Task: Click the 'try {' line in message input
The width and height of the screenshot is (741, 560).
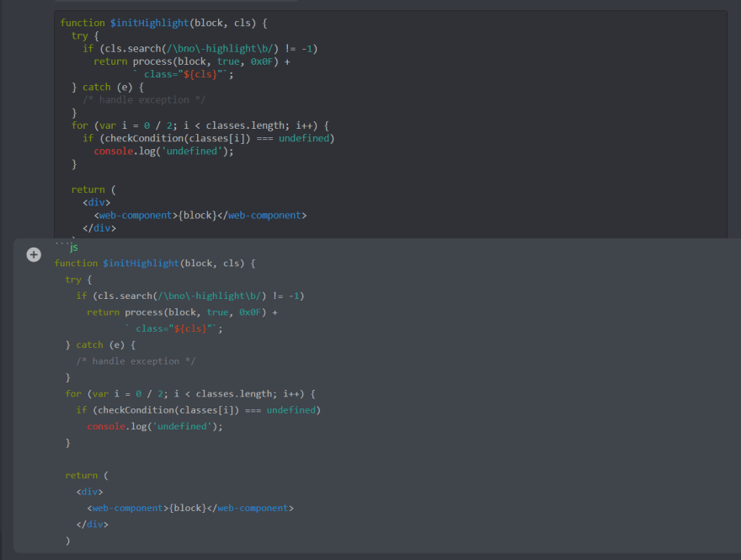Action: pos(78,280)
